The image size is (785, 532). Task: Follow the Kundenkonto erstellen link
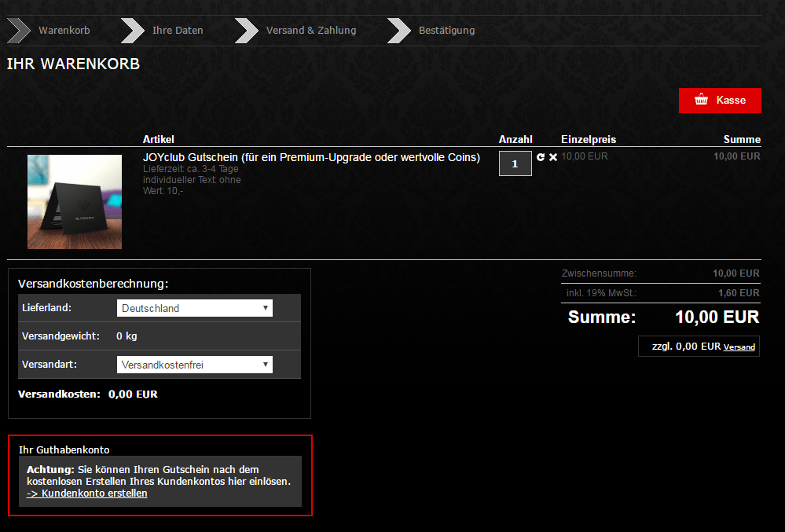point(87,493)
